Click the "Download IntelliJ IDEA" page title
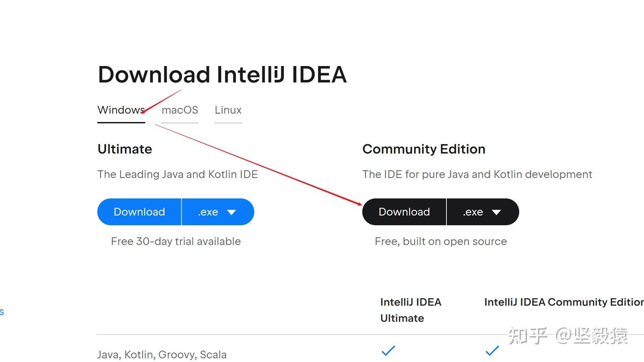Viewport: 644px width, 362px height. click(x=222, y=74)
